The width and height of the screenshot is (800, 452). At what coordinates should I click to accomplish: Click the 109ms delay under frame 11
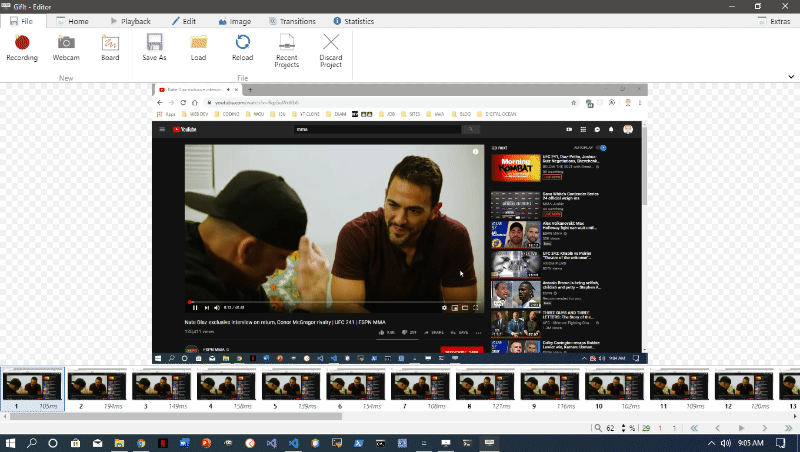[x=696, y=406]
